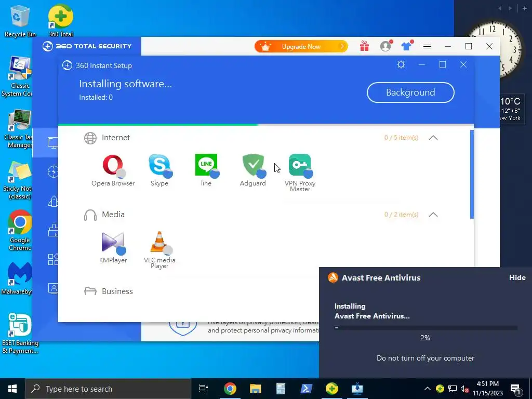Open 360 Instant Setup settings gear
Viewport: 532px width, 399px height.
401,64
